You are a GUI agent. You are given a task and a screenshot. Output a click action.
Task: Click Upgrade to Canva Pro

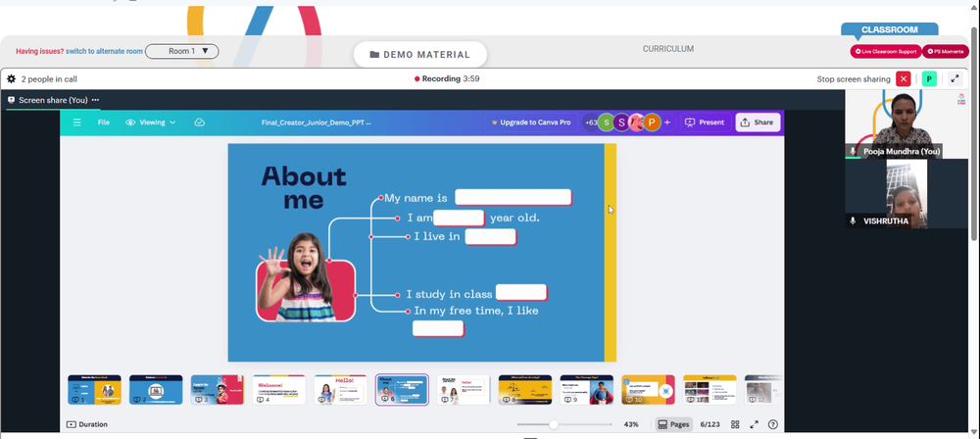tap(530, 122)
